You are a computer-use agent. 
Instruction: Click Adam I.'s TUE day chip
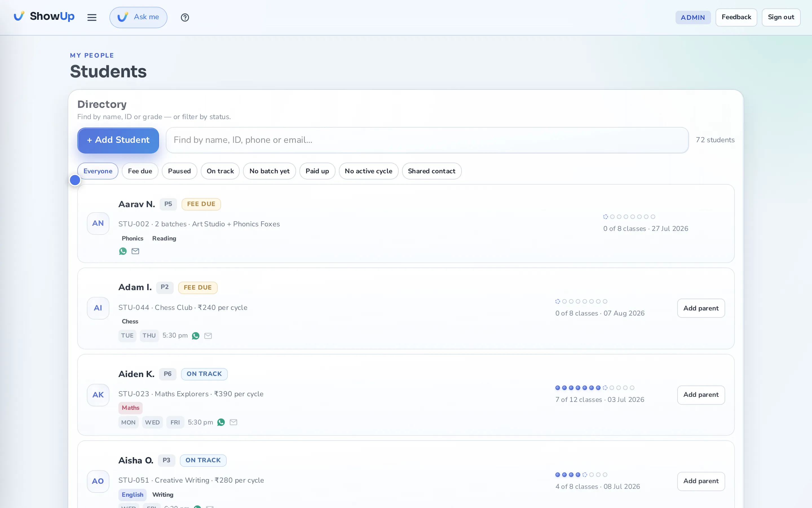tap(127, 336)
